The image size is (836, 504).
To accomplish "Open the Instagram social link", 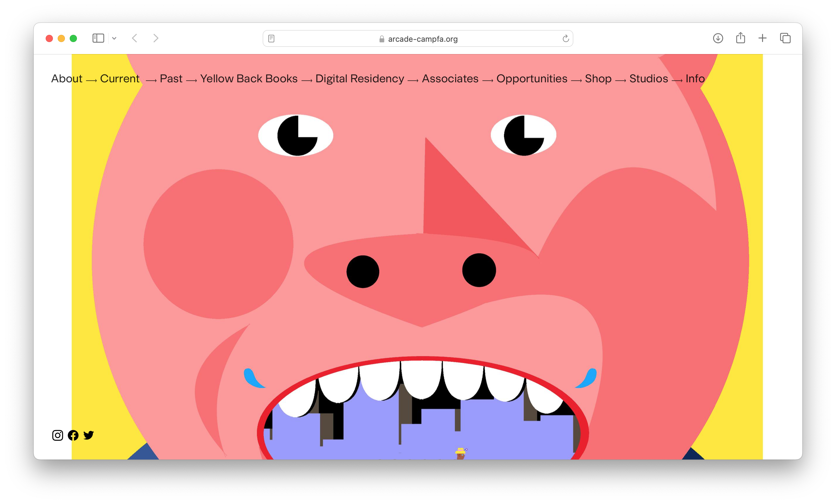I will [58, 435].
